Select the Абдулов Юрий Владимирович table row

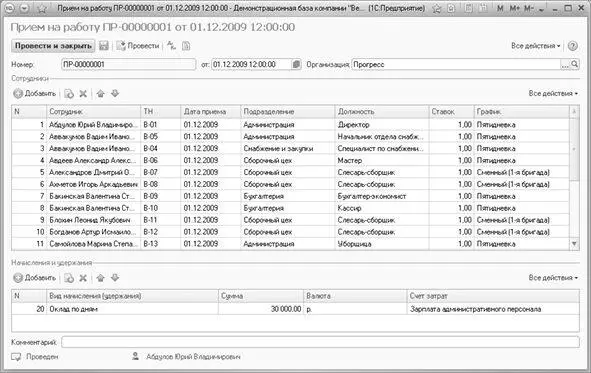click(x=290, y=125)
